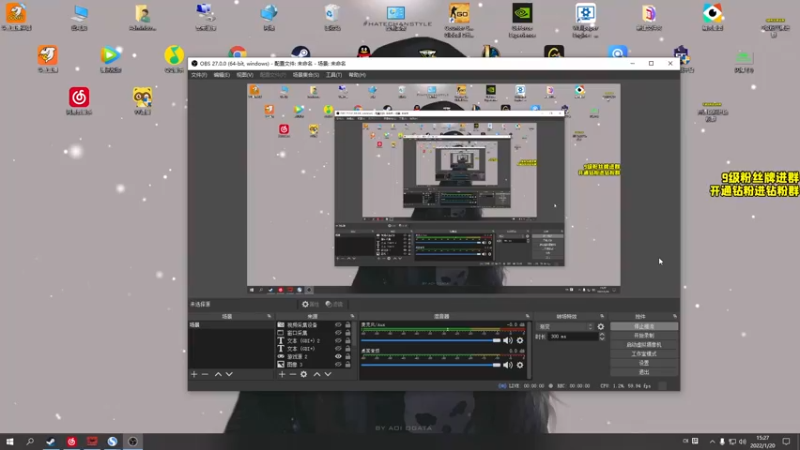Adjust the transition duration stepper arrows
This screenshot has width=800, height=450.
[602, 337]
